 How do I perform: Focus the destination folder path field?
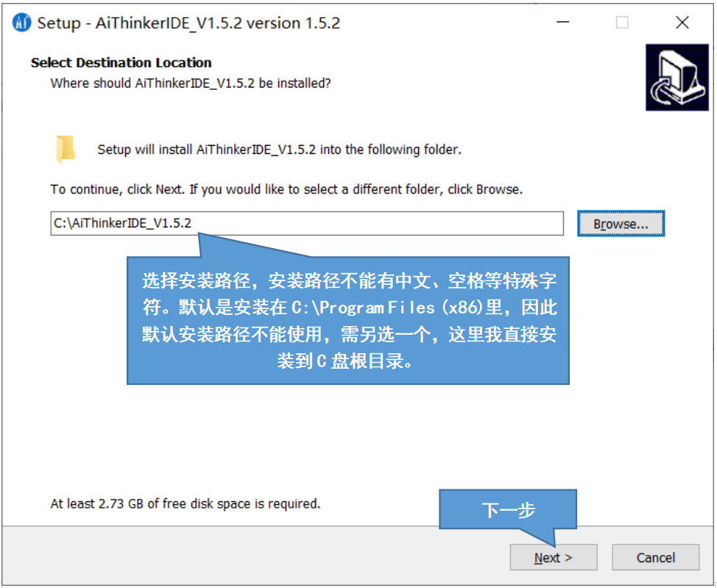pyautogui.click(x=307, y=223)
